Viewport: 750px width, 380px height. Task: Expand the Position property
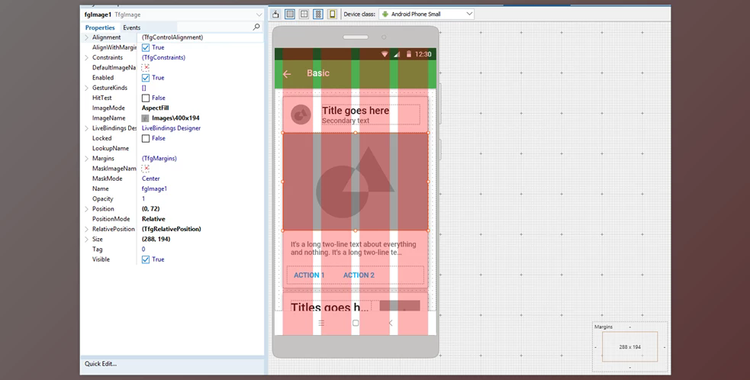[x=87, y=209]
